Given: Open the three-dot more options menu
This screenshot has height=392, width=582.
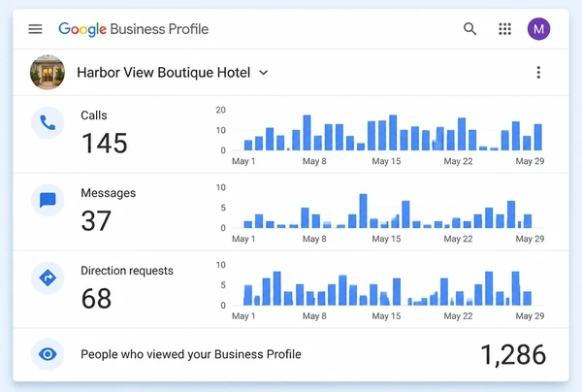Looking at the screenshot, I should pyautogui.click(x=538, y=73).
